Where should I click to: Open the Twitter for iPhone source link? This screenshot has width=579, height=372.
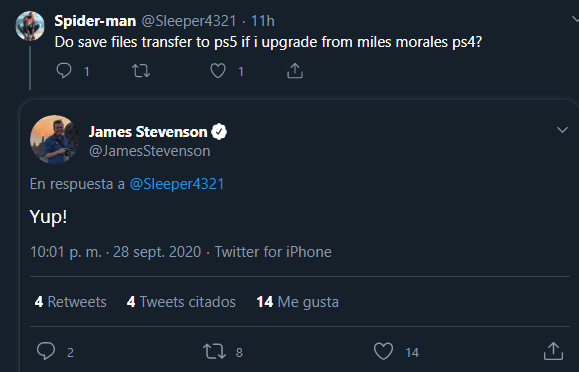(x=273, y=252)
